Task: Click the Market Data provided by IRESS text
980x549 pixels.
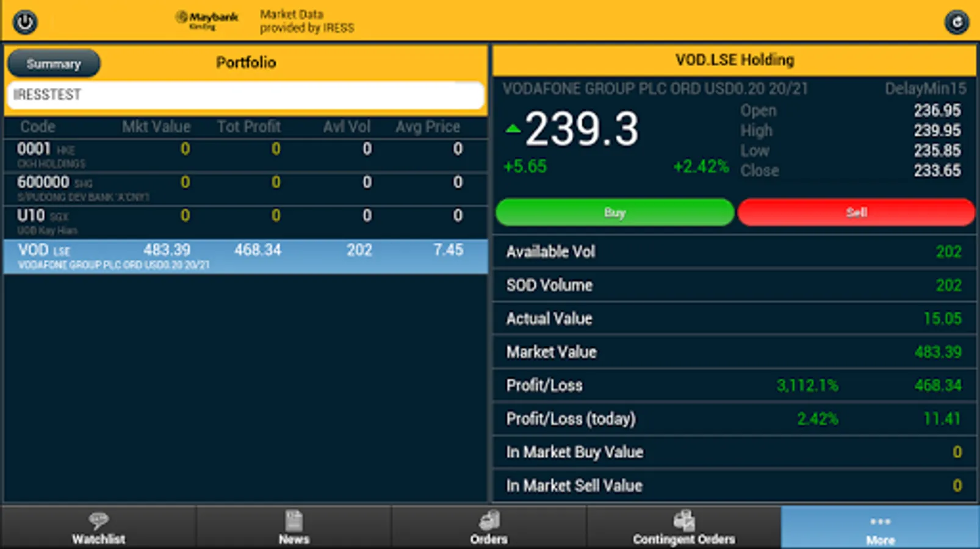Action: click(x=307, y=21)
